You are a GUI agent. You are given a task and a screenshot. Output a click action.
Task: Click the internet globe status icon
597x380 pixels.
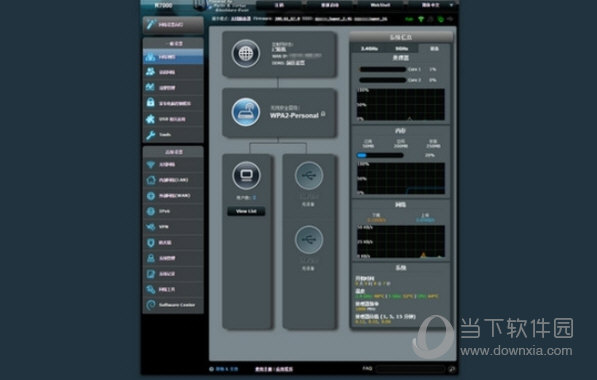(246, 54)
